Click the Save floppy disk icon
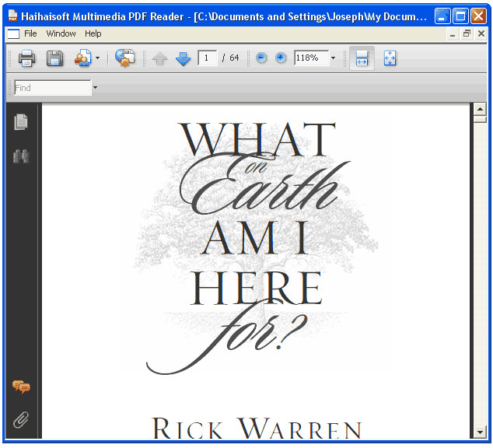The height and width of the screenshot is (448, 493). click(x=54, y=58)
